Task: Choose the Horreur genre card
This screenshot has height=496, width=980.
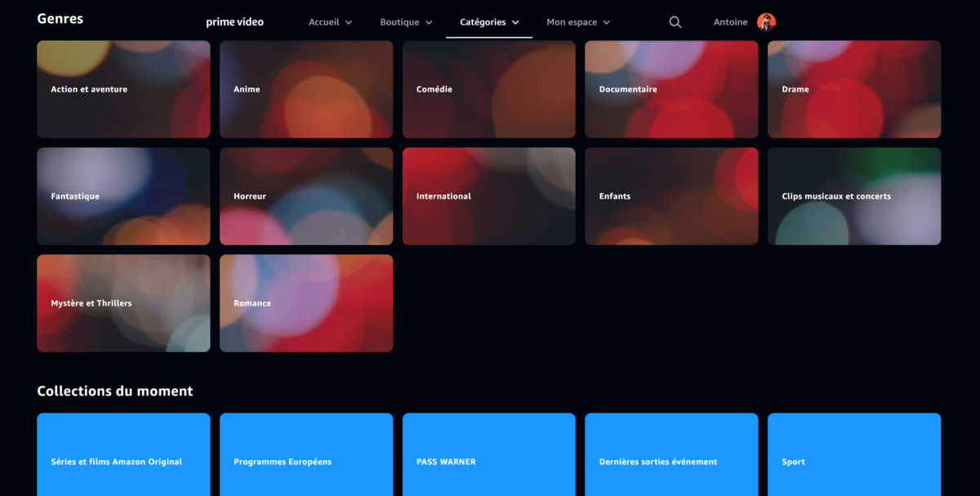Action: point(306,196)
